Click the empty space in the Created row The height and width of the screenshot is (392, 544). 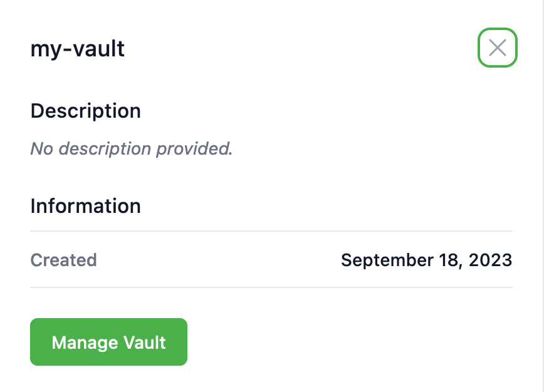[219, 260]
